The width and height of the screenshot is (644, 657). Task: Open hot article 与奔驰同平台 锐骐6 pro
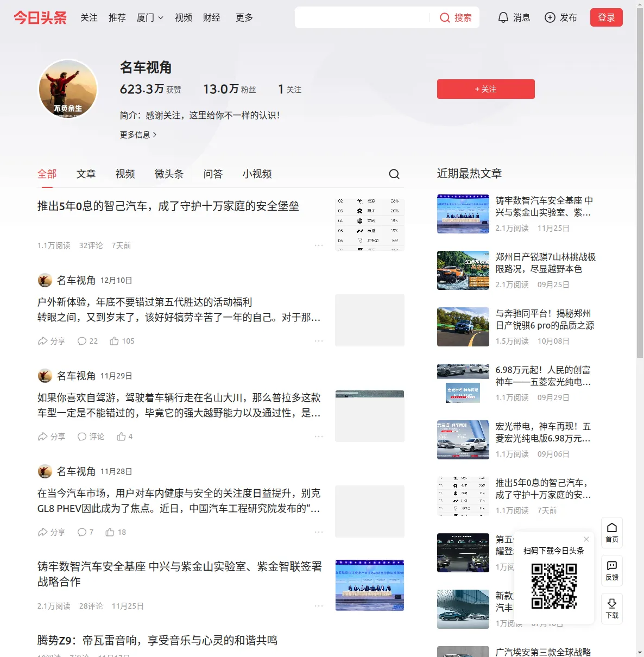(x=545, y=319)
